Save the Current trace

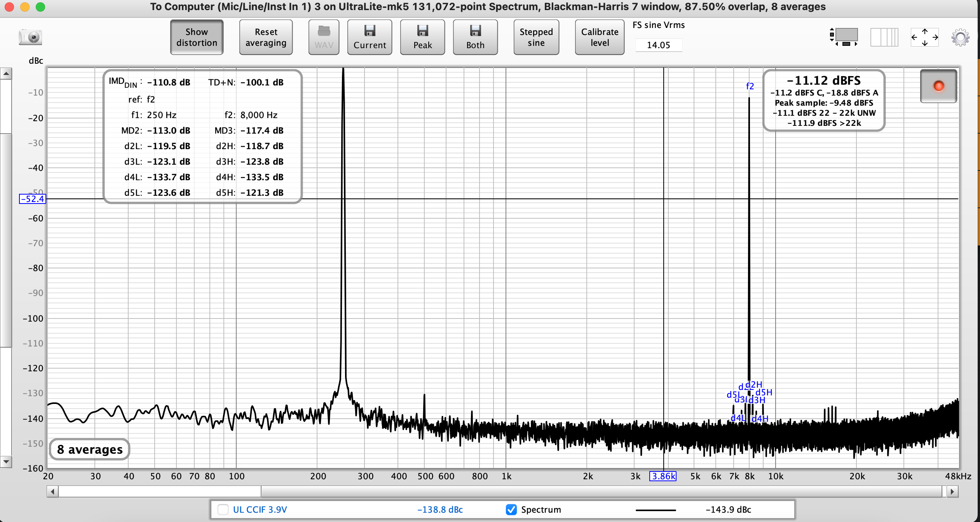click(x=370, y=37)
